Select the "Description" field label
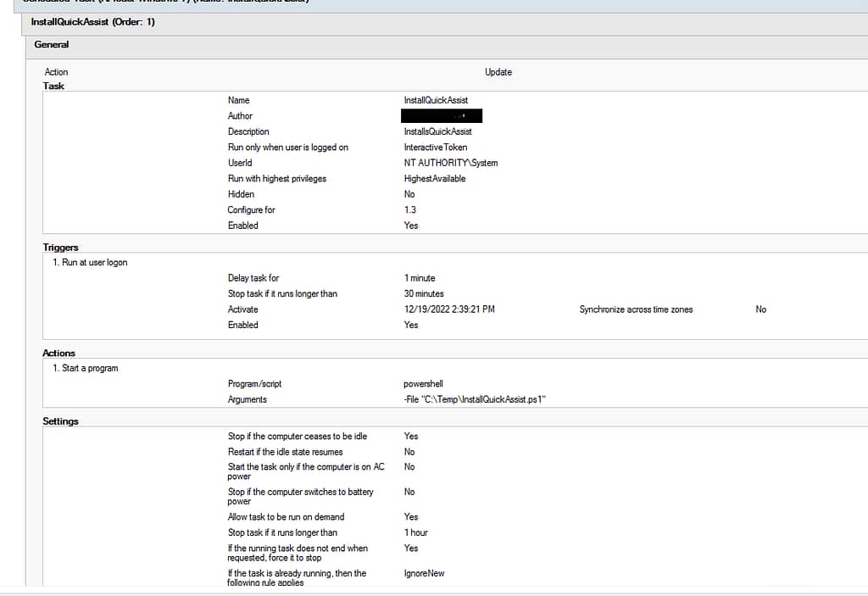This screenshot has height=596, width=868. tap(248, 131)
